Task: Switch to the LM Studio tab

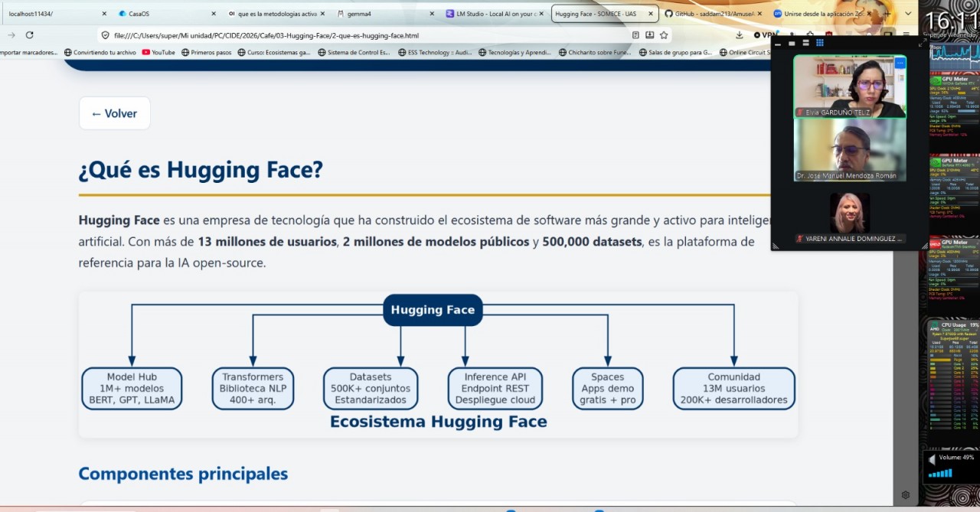Action: (494, 14)
